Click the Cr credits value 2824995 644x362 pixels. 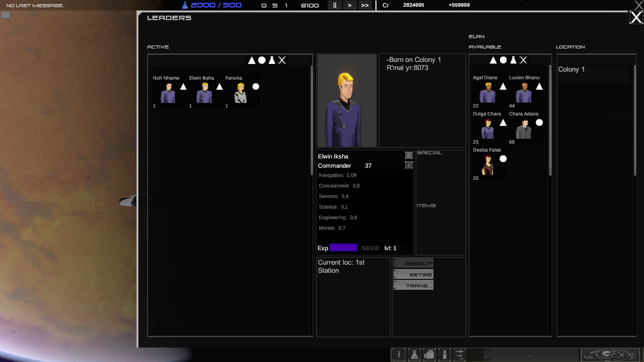[414, 5]
